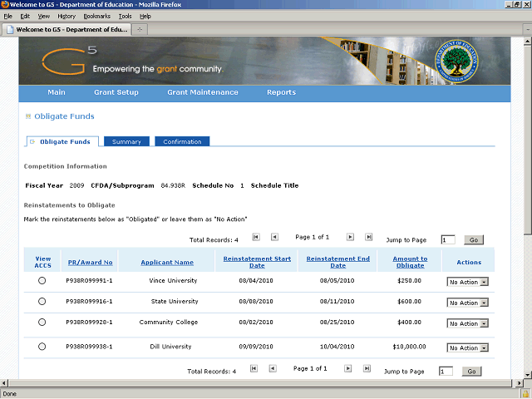Click the bottom Jump to Page field
This screenshot has width=532, height=399.
click(x=446, y=372)
